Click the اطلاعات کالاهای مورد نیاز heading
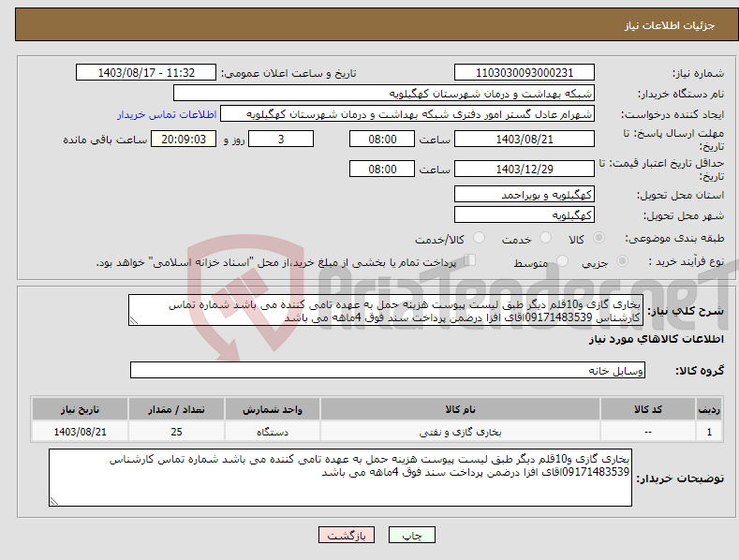Viewport: 739px width, 560px height. tap(656, 339)
